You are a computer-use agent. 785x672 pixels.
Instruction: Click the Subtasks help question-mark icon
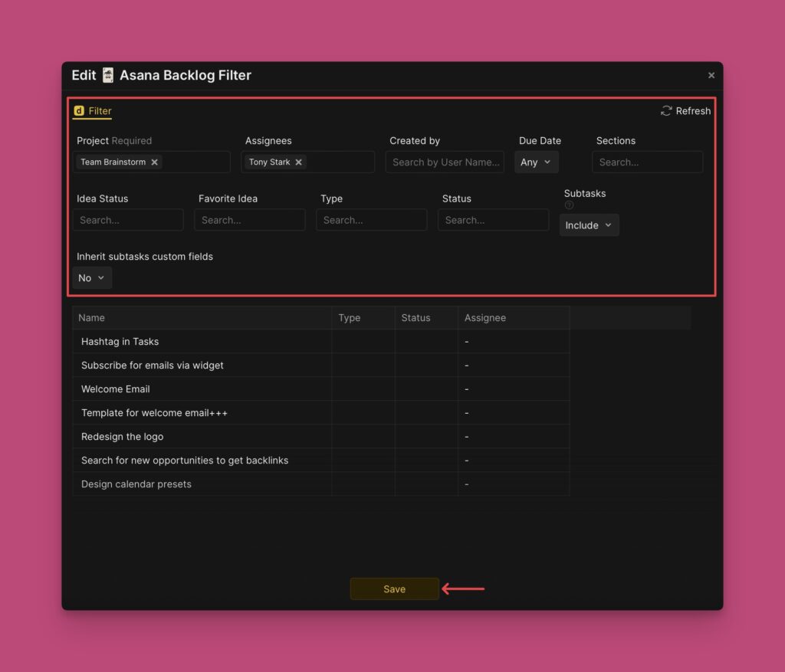click(x=569, y=205)
